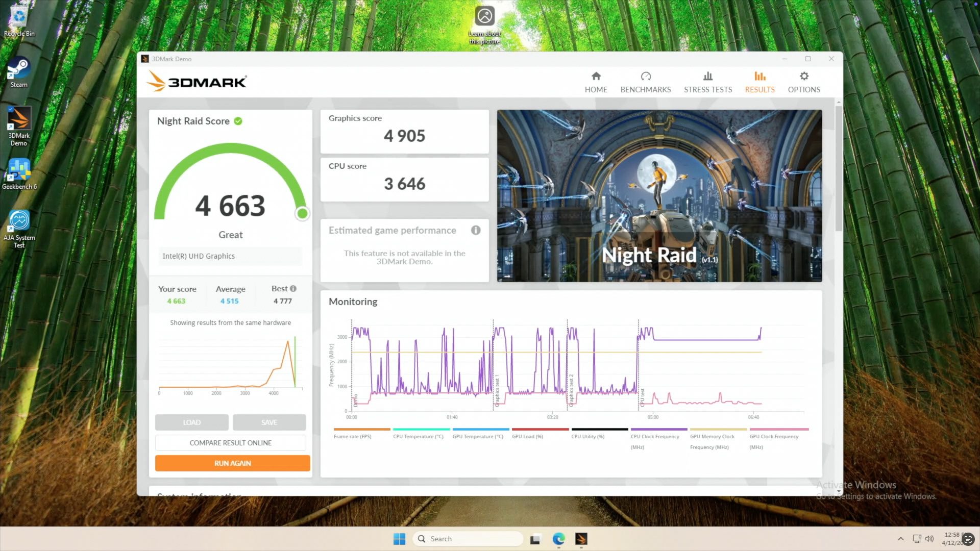
Task: Click the info icon next to Best score
Action: tap(293, 288)
